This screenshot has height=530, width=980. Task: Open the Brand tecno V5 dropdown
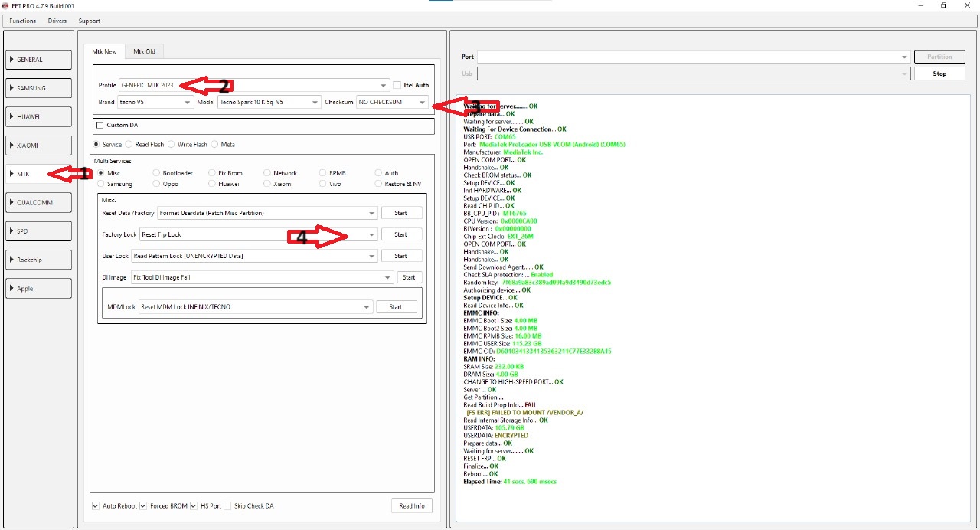(x=155, y=102)
